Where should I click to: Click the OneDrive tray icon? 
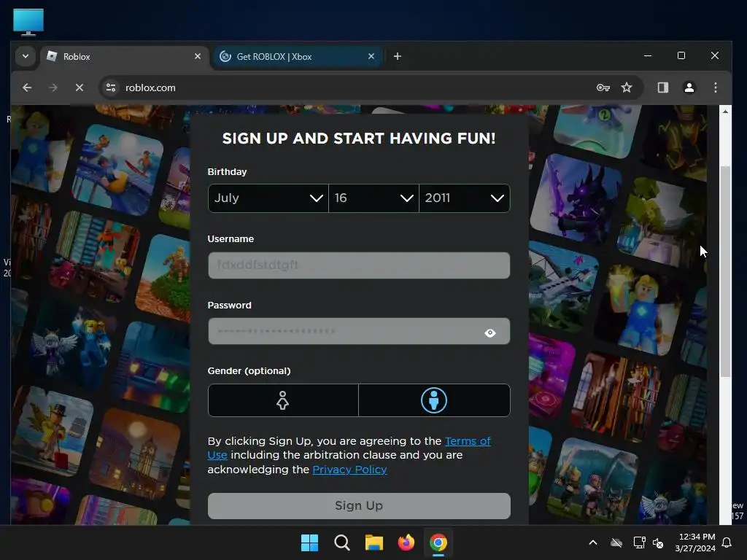616,542
